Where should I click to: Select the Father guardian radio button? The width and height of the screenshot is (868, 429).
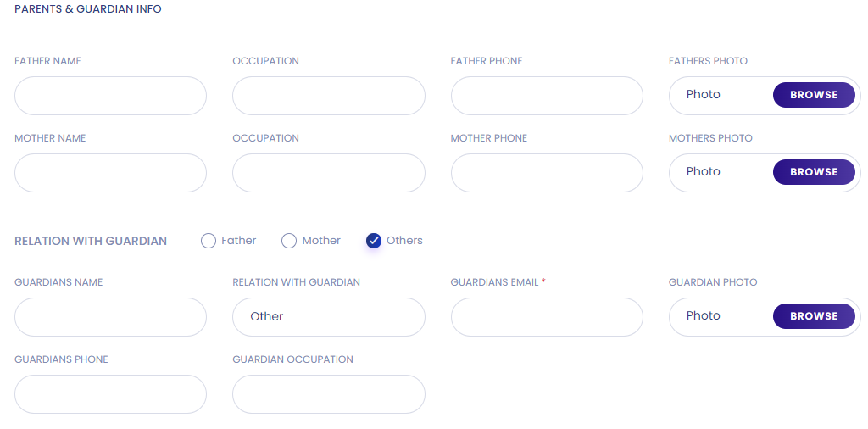pos(209,241)
